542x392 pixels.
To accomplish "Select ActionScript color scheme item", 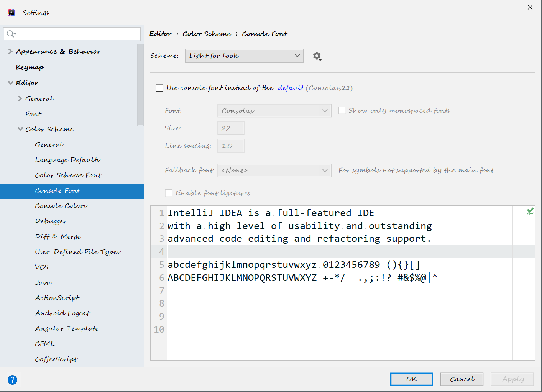I will pyautogui.click(x=57, y=298).
